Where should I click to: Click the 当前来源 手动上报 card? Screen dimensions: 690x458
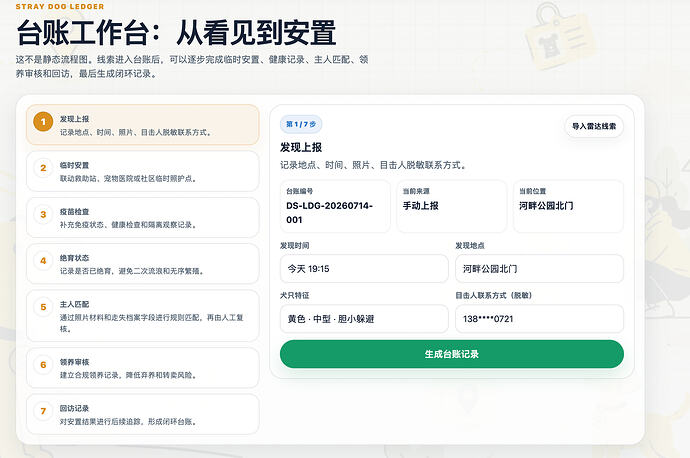[451, 206]
